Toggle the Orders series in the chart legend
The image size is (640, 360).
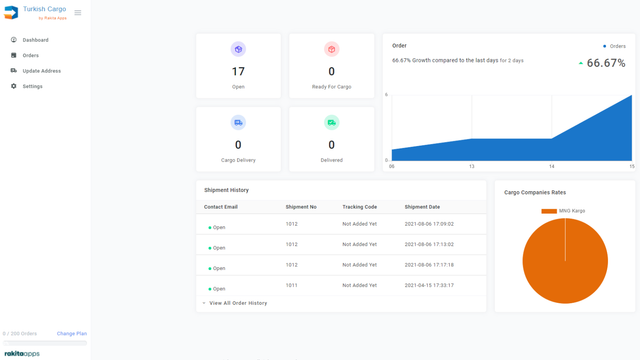tap(614, 46)
